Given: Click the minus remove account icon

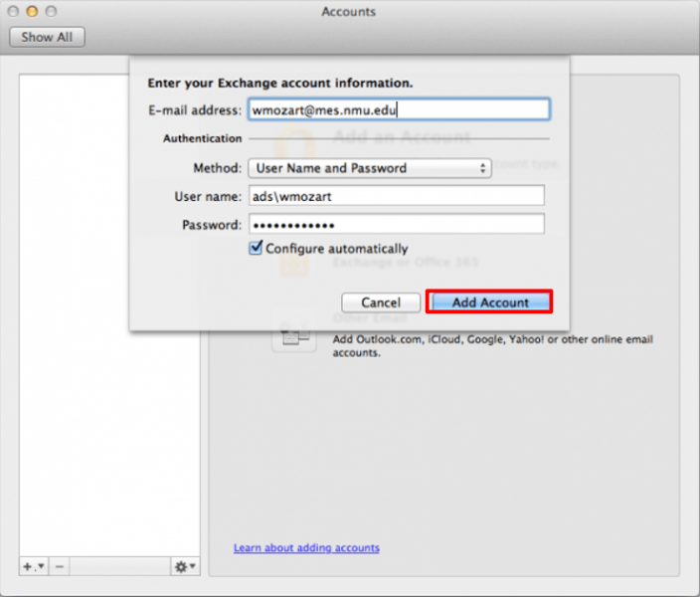Looking at the screenshot, I should tap(60, 566).
